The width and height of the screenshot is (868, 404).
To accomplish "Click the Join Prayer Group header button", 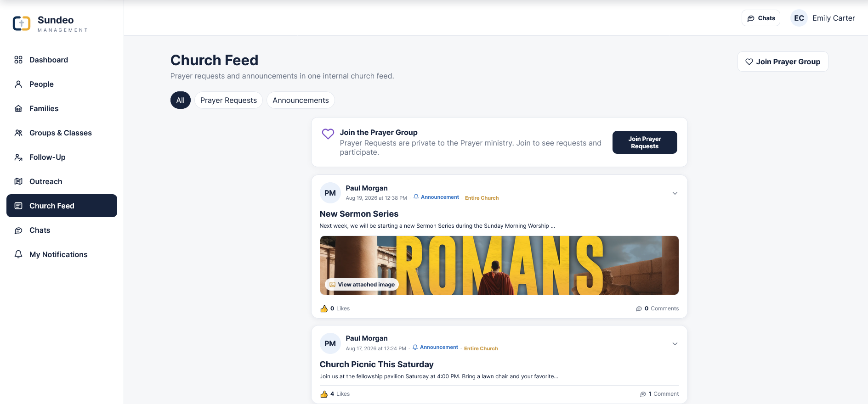I will pyautogui.click(x=783, y=62).
